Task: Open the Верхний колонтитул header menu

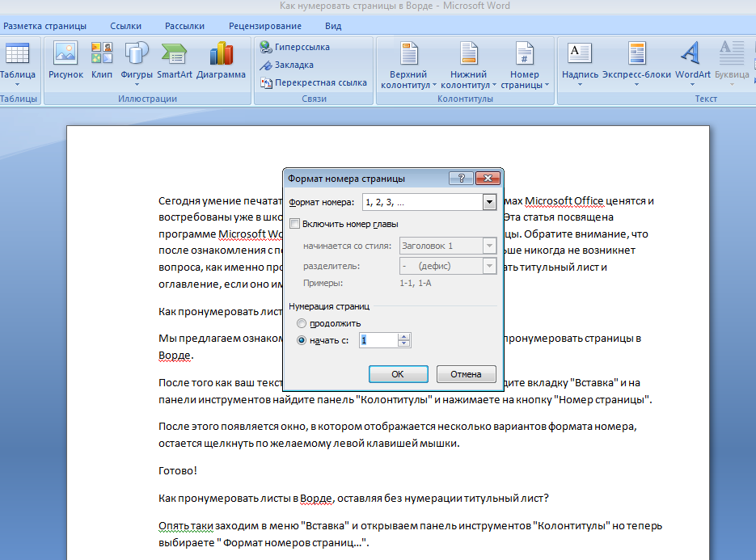Action: tap(408, 65)
